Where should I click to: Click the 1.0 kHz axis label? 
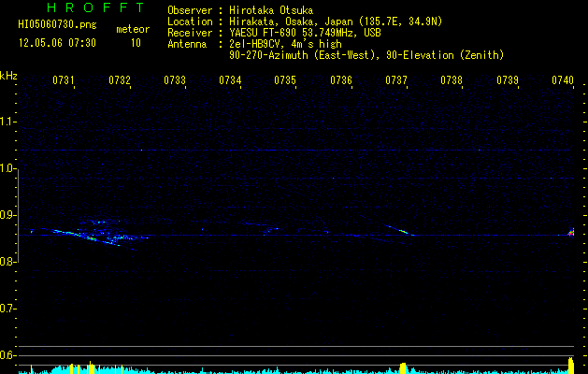7,168
